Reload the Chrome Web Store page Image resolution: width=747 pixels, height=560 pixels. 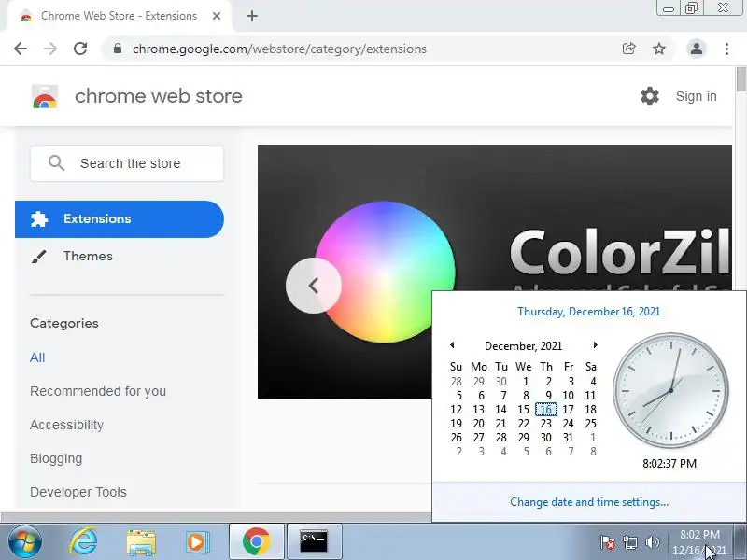coord(80,49)
